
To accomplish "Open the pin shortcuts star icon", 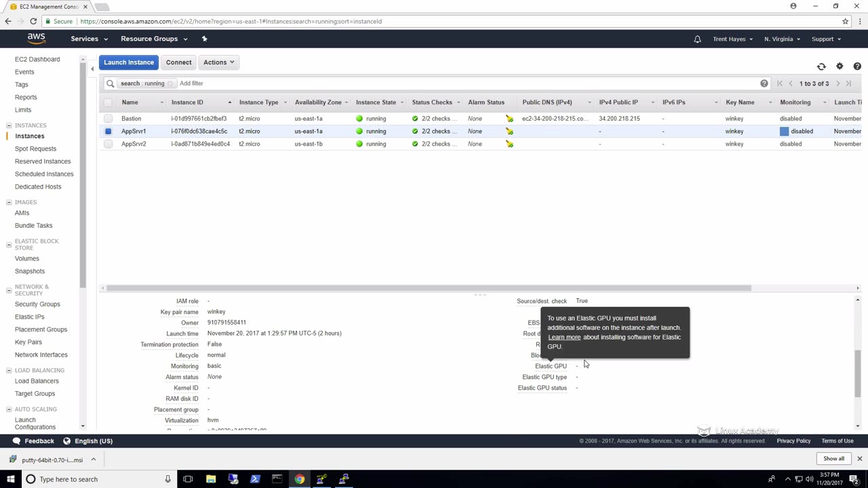I will tap(204, 39).
